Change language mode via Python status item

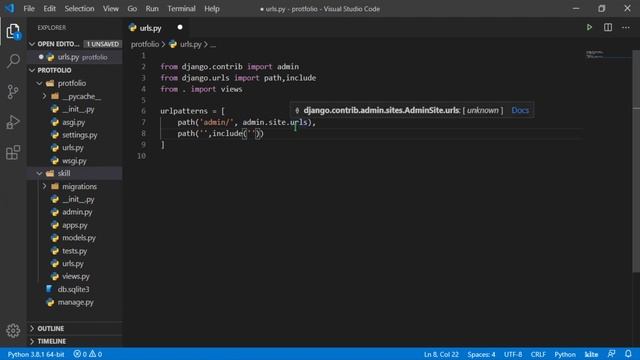[564, 354]
